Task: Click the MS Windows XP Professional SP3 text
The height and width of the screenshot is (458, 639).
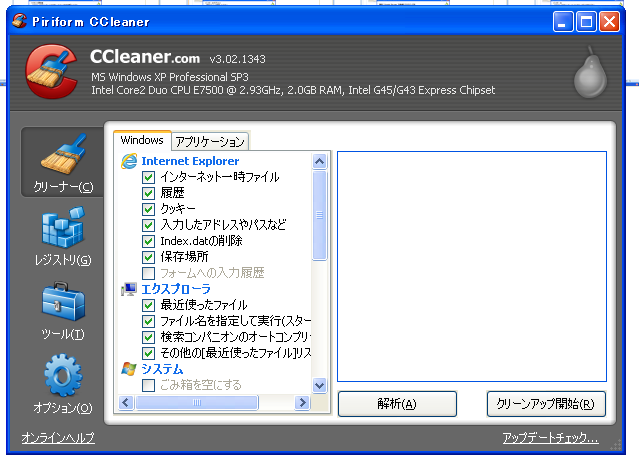Action: tap(170, 77)
